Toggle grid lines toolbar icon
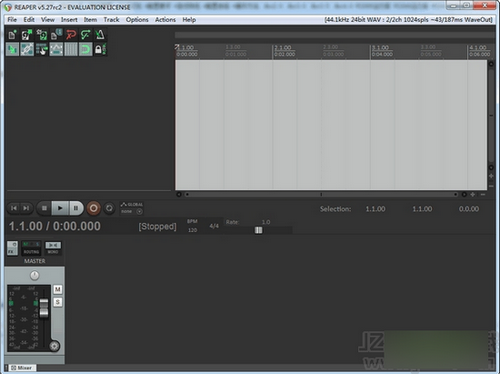 [71, 50]
